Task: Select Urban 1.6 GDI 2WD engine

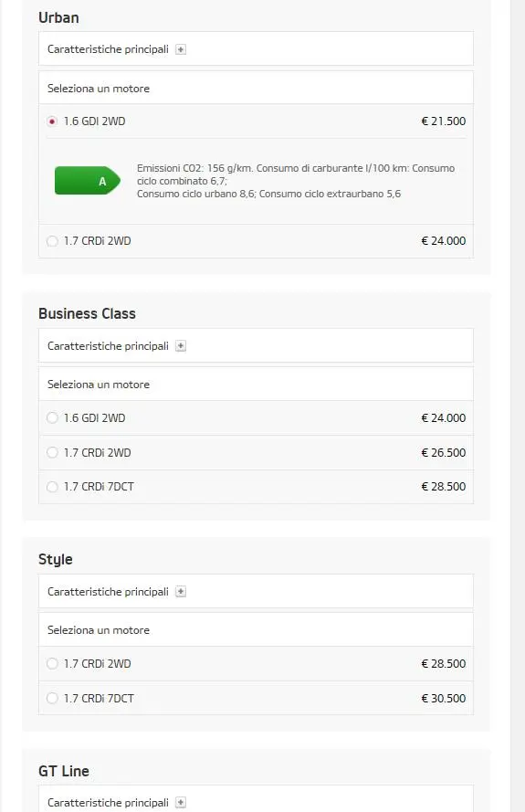Action: tap(52, 121)
